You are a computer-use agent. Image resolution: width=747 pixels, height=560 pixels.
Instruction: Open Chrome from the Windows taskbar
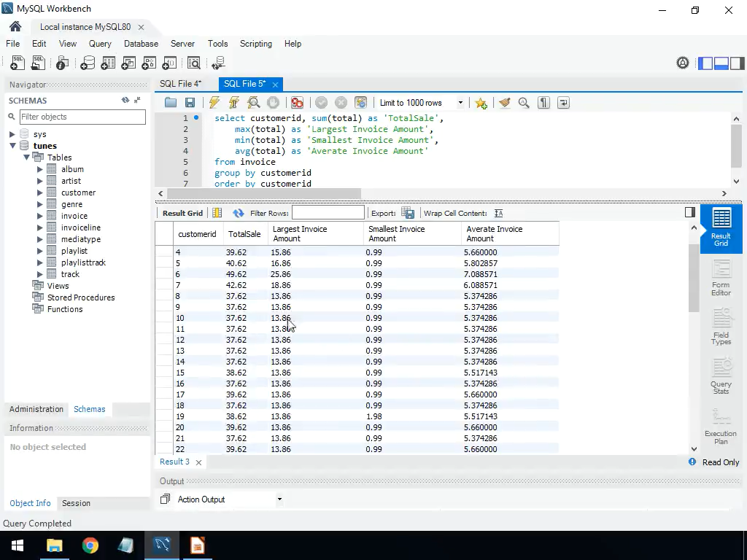tap(90, 545)
